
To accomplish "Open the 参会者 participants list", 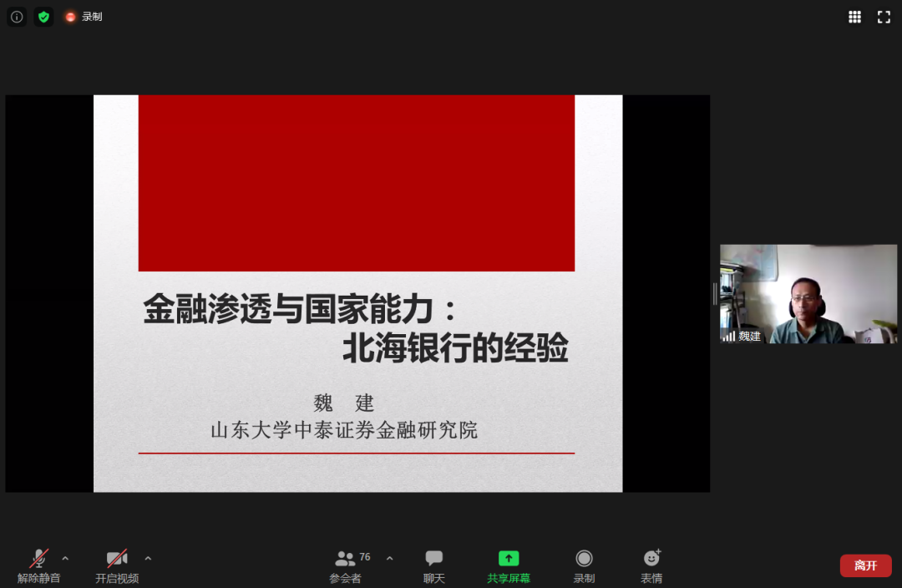I will pyautogui.click(x=346, y=565).
